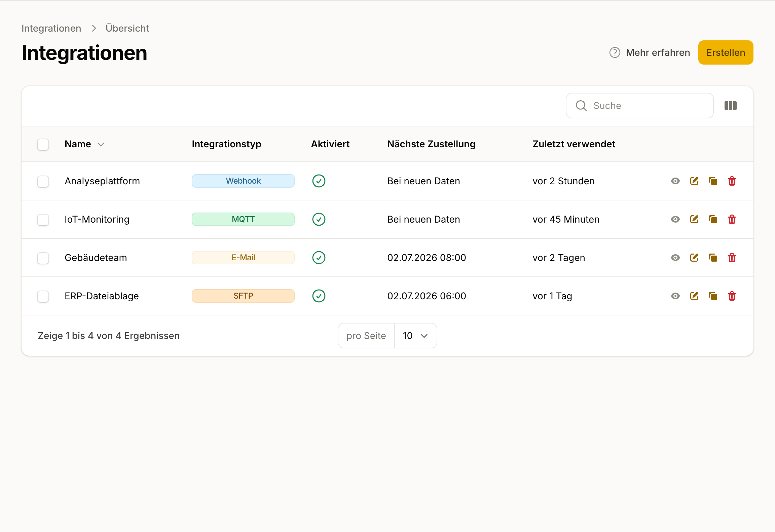775x532 pixels.
Task: Click the vor 1 Tag cell
Action: pos(552,296)
